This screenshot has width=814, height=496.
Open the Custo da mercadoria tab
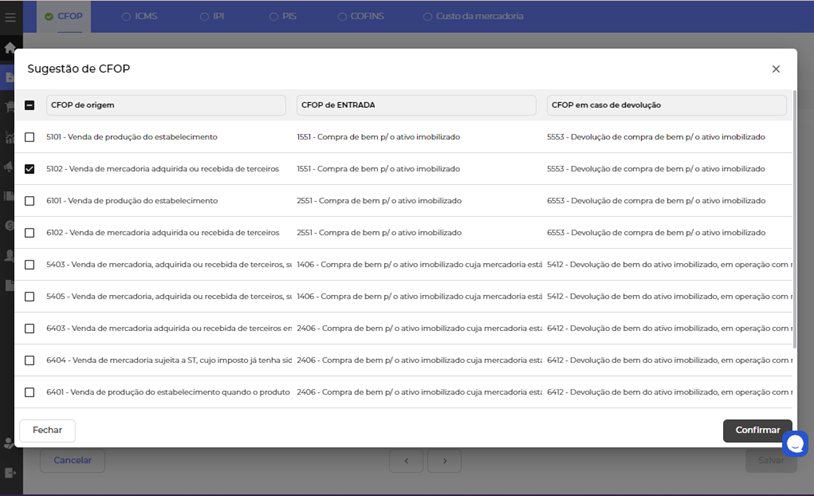(472, 17)
